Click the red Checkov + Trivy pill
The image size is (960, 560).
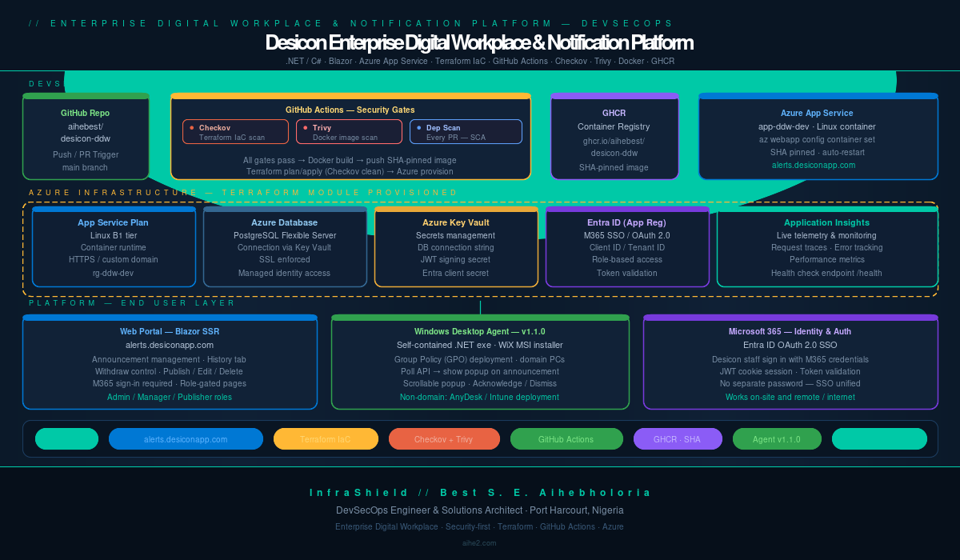(x=444, y=439)
